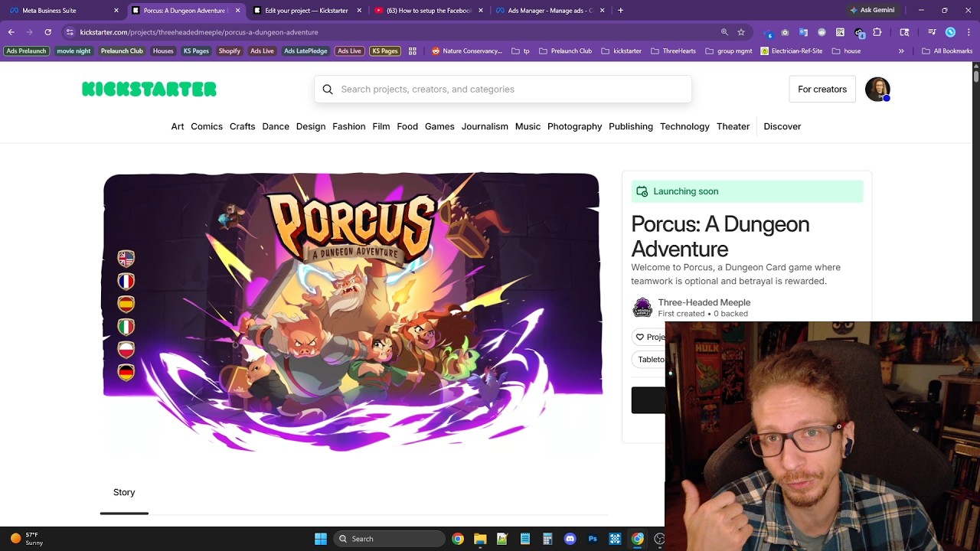Open the Ads Prelaunch bookmark
The width and height of the screenshot is (980, 551).
[27, 51]
